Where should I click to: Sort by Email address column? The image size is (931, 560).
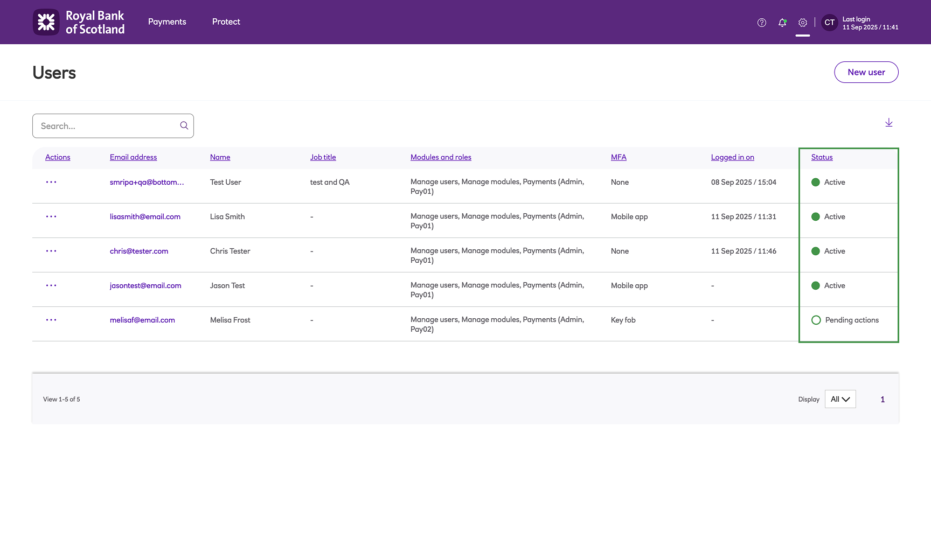tap(134, 157)
